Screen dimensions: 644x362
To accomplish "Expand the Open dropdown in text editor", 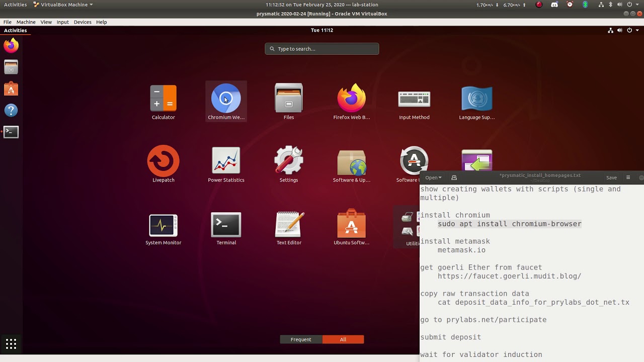I will (433, 177).
